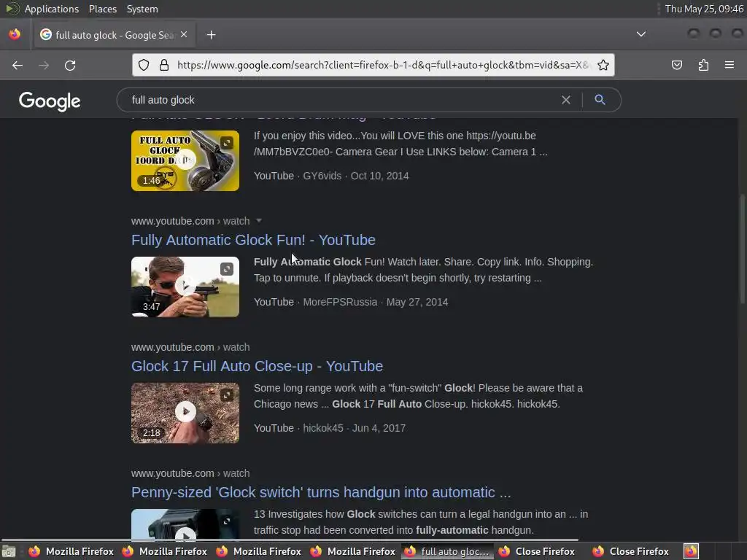Open 'Glock 17 Full Auto Close-up' result
The image size is (747, 560).
point(258,366)
